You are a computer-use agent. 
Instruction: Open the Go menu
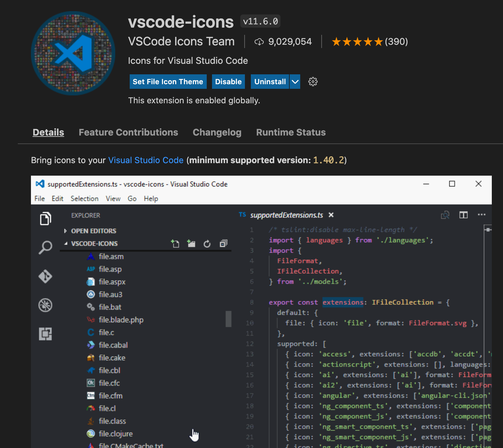tap(132, 198)
